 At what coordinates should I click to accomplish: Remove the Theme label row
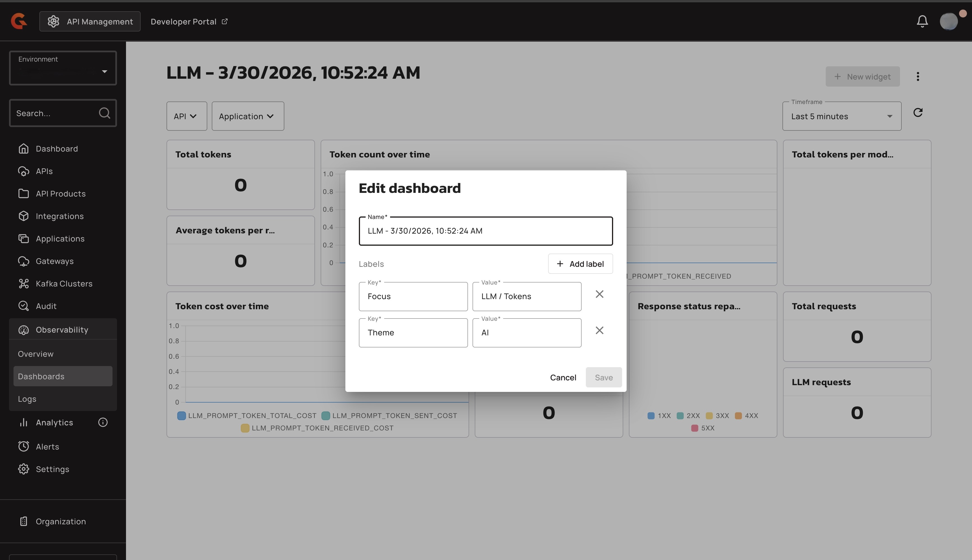(x=599, y=330)
